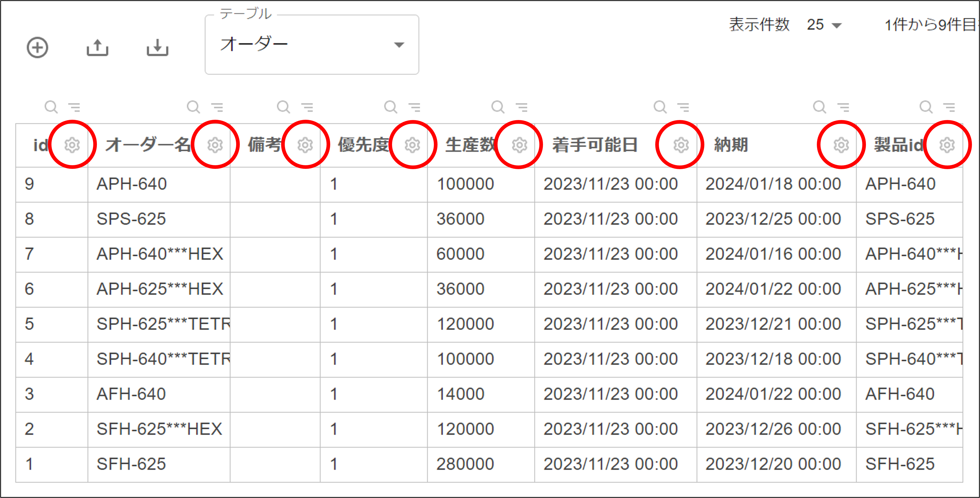Click the search icon above the id column
The width and height of the screenshot is (980, 498).
pos(51,107)
